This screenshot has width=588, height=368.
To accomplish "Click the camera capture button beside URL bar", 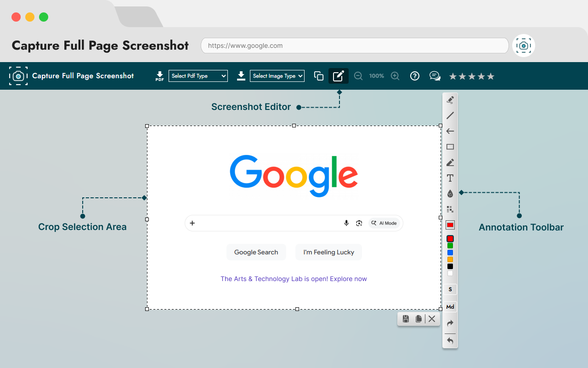I will [x=524, y=46].
